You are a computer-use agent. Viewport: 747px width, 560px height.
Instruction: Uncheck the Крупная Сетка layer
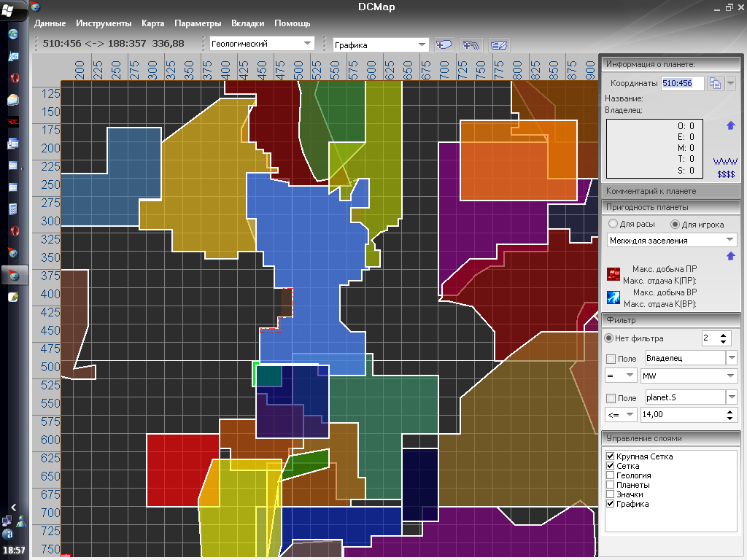pos(611,456)
